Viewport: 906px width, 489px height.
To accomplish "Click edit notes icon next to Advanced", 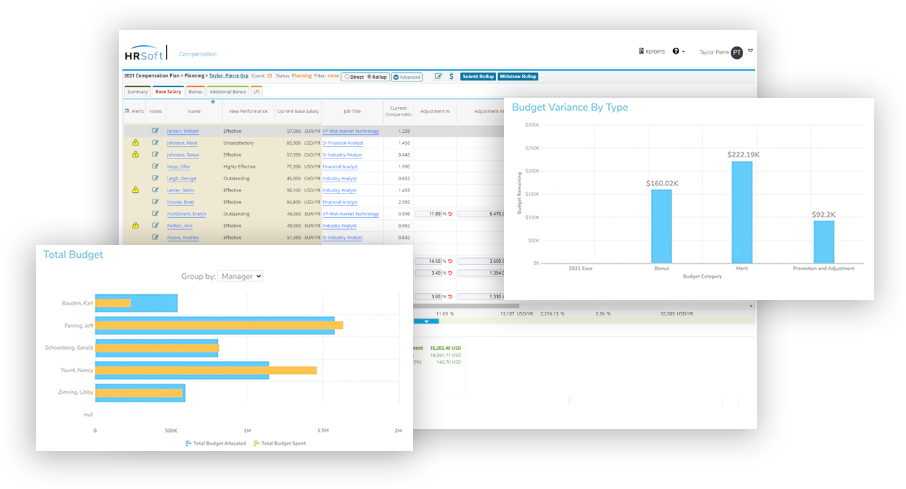I will (x=437, y=76).
